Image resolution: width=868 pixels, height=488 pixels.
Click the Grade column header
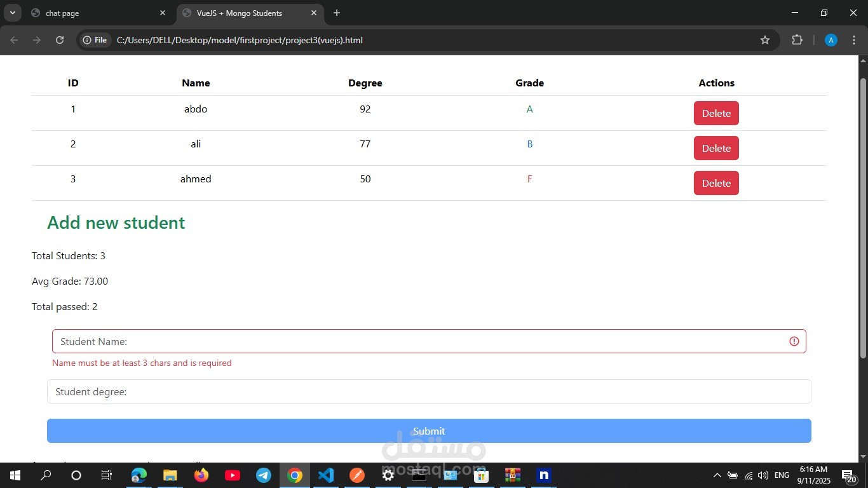530,83
